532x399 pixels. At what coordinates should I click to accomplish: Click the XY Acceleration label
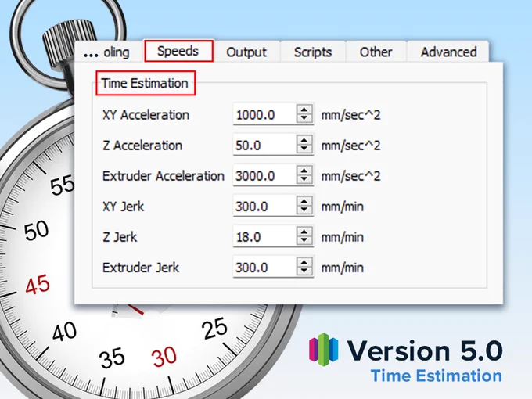tap(146, 115)
